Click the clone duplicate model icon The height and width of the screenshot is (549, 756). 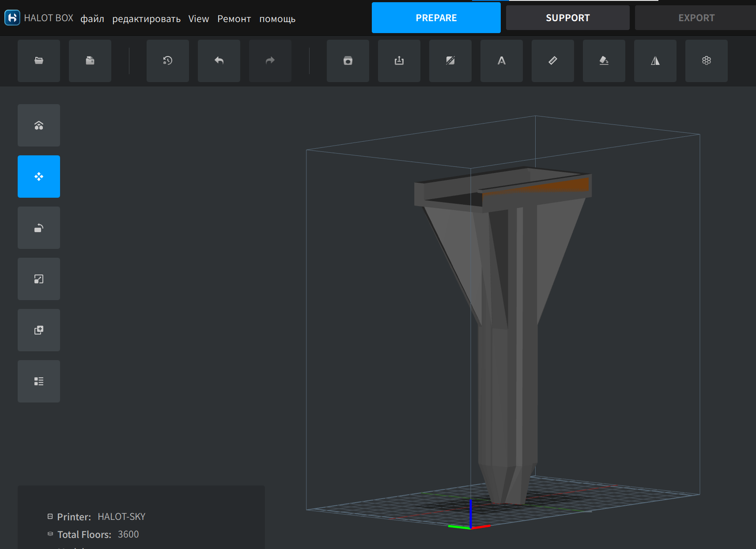point(39,330)
